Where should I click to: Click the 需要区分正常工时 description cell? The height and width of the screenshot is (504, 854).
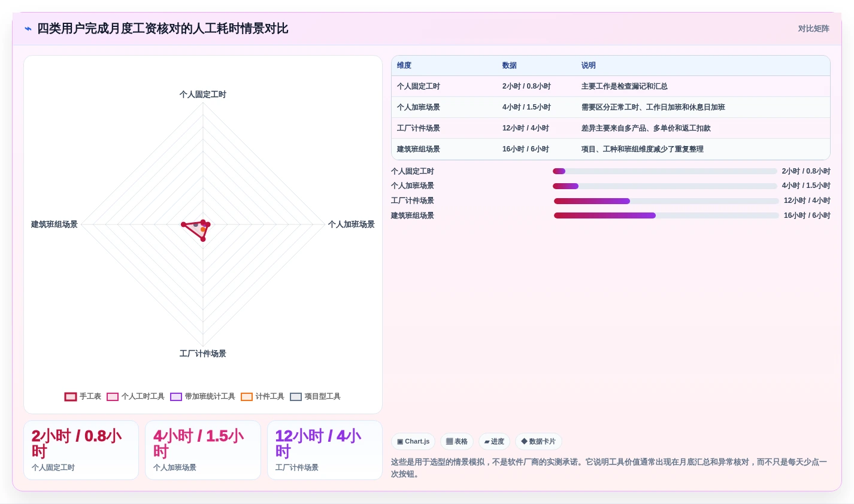[703, 108]
